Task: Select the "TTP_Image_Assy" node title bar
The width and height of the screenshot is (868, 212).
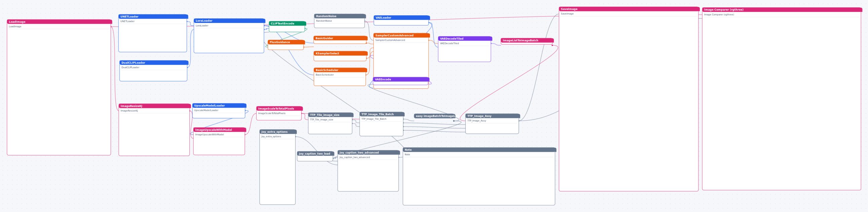Action: click(493, 116)
